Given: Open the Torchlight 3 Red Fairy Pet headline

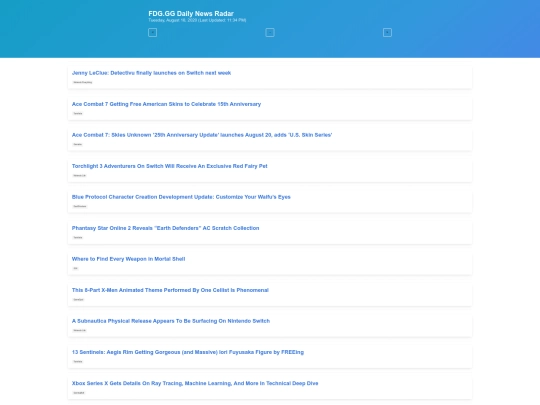Looking at the screenshot, I should [x=169, y=166].
